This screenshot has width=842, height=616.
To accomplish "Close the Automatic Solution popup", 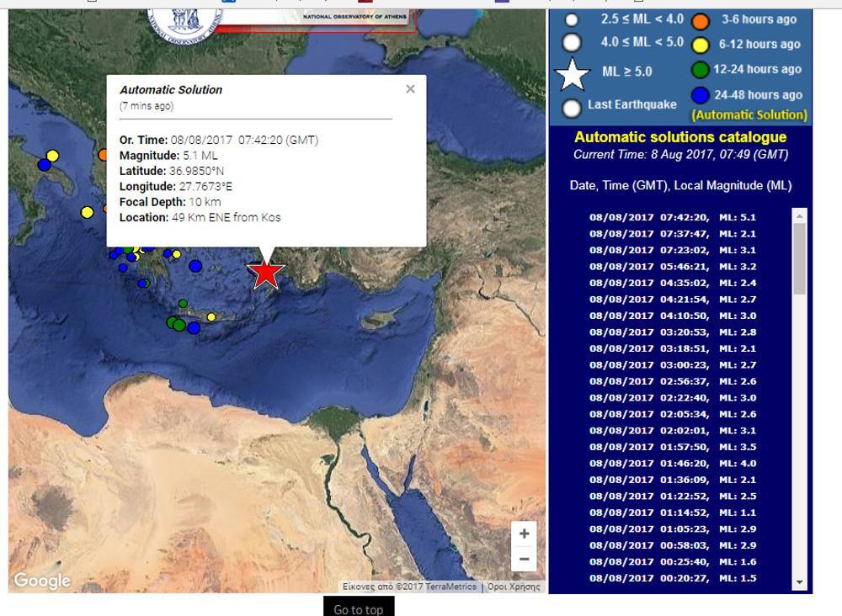I will (x=410, y=89).
